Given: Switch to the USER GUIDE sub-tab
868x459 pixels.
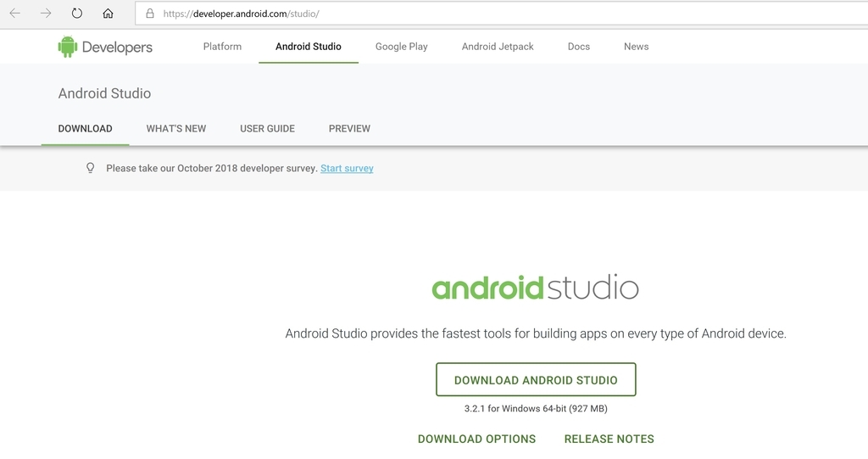Looking at the screenshot, I should 267,129.
